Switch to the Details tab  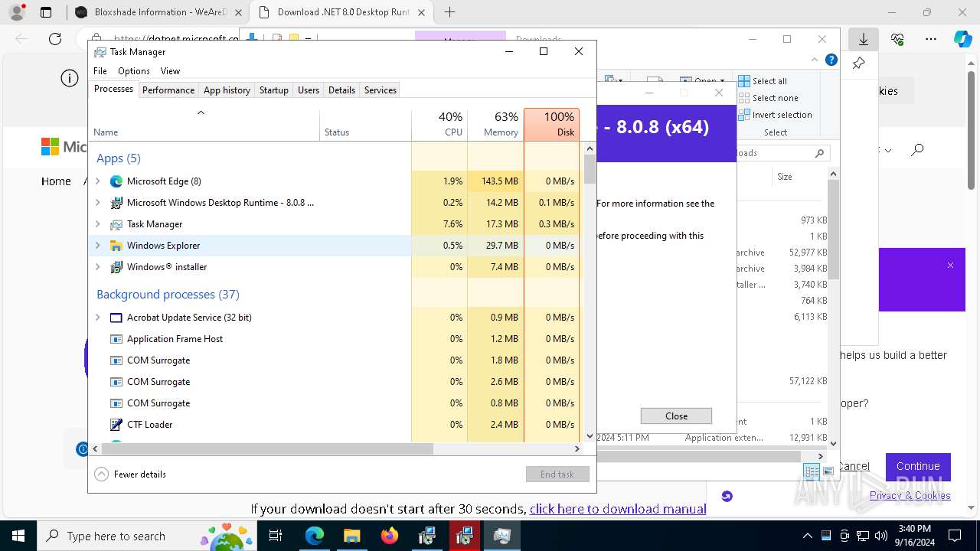click(341, 90)
